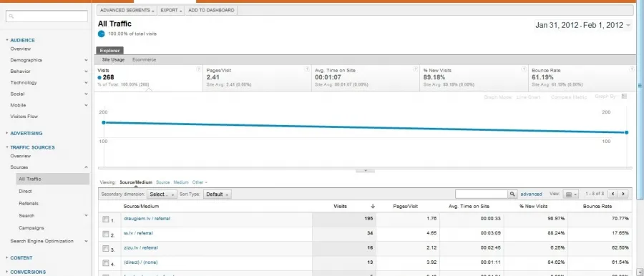Collapse the chart with the handle arrow

pos(365,170)
